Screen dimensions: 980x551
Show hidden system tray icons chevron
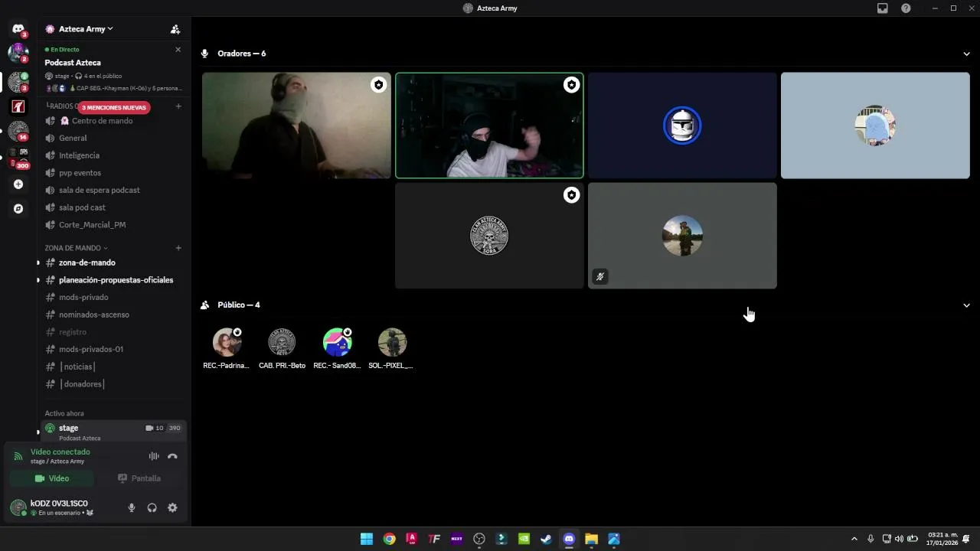point(854,539)
